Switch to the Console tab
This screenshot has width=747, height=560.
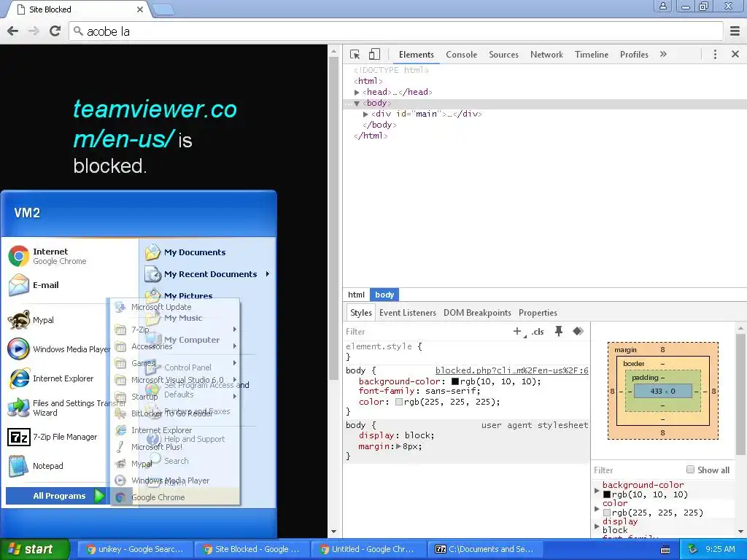pos(461,55)
